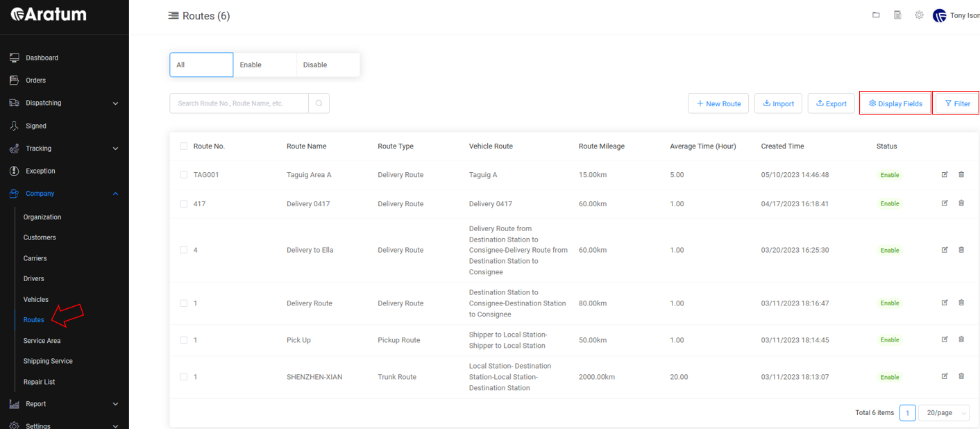Delete the TAG001 route
The image size is (980, 429).
[961, 174]
